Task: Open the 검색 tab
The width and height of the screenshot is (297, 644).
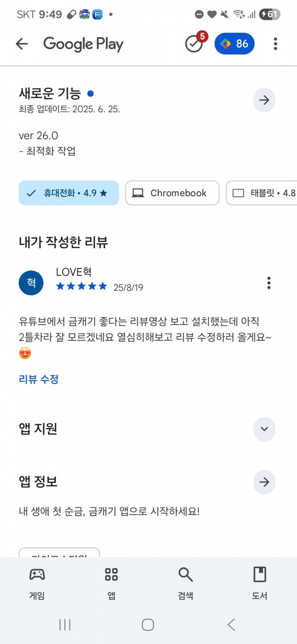Action: (186, 584)
